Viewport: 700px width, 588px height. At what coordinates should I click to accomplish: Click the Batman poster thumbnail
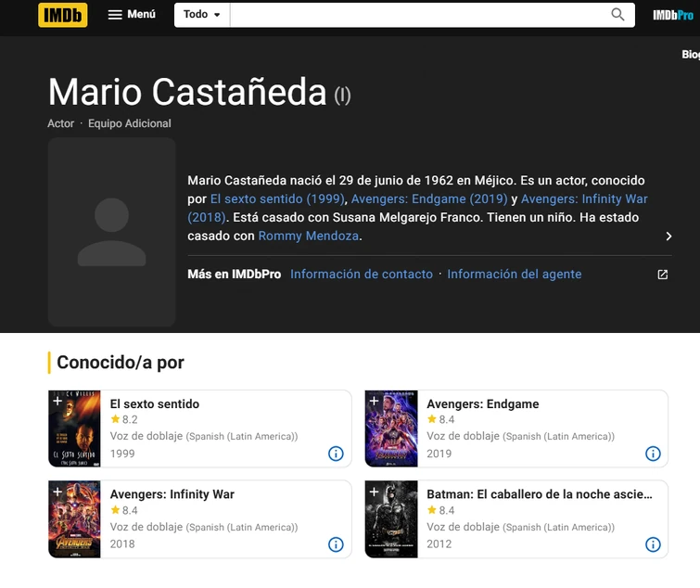391,519
